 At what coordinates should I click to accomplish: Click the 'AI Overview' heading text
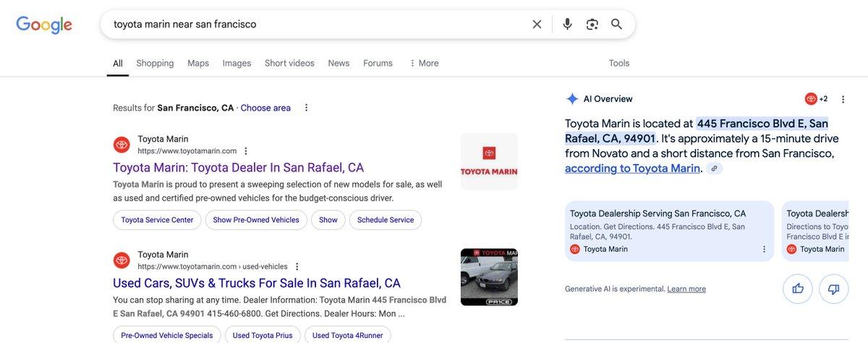click(x=608, y=99)
